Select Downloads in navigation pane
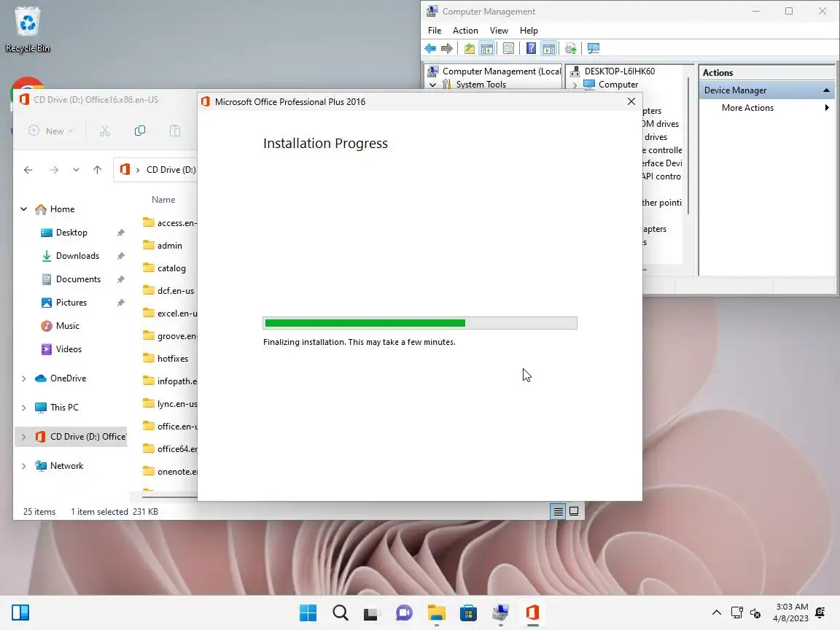The width and height of the screenshot is (840, 630). point(77,256)
